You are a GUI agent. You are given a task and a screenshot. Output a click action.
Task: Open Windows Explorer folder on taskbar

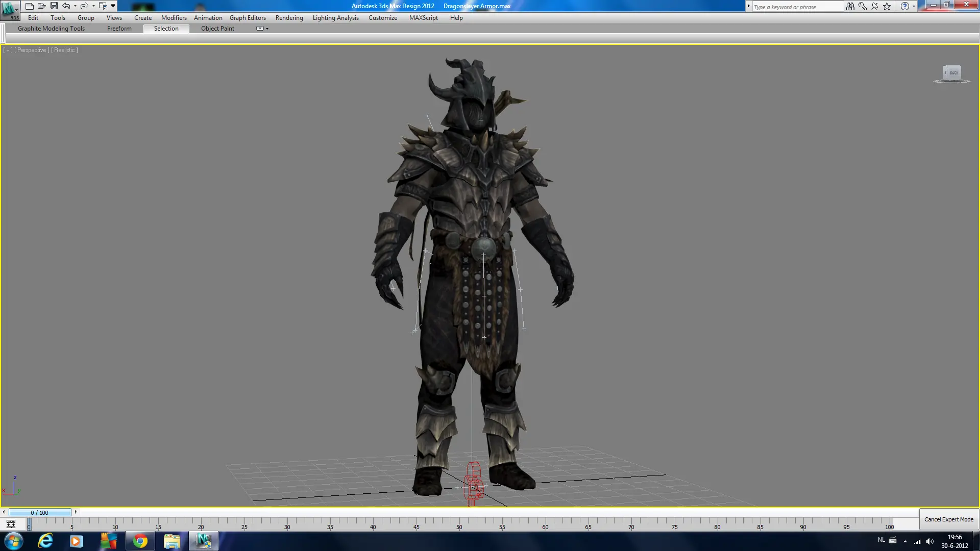pos(172,541)
